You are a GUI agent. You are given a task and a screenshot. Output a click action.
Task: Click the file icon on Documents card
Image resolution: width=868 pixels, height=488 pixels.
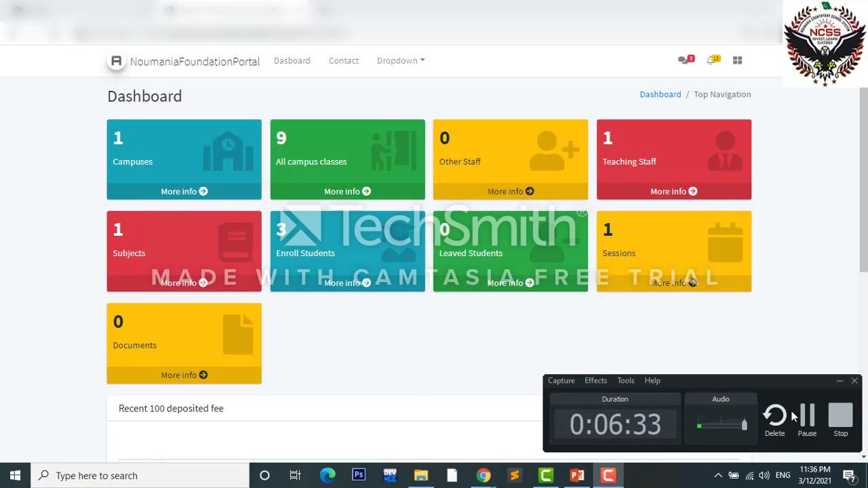(x=238, y=335)
